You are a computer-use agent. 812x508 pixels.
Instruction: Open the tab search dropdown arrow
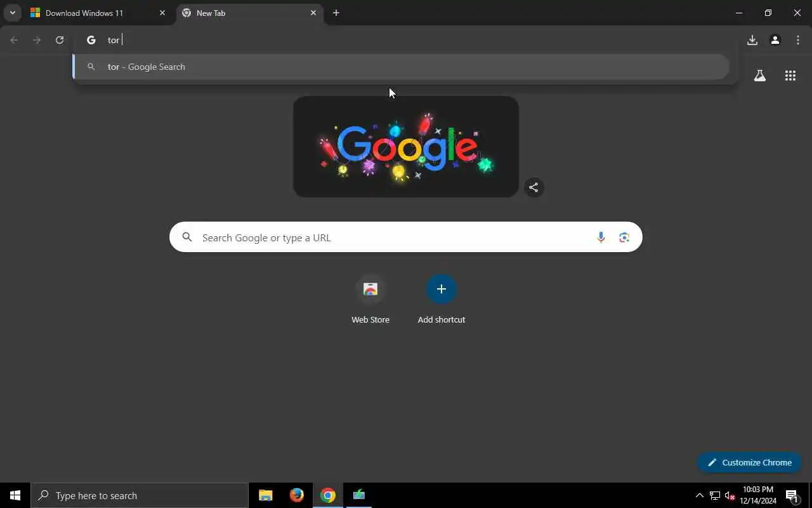click(12, 13)
